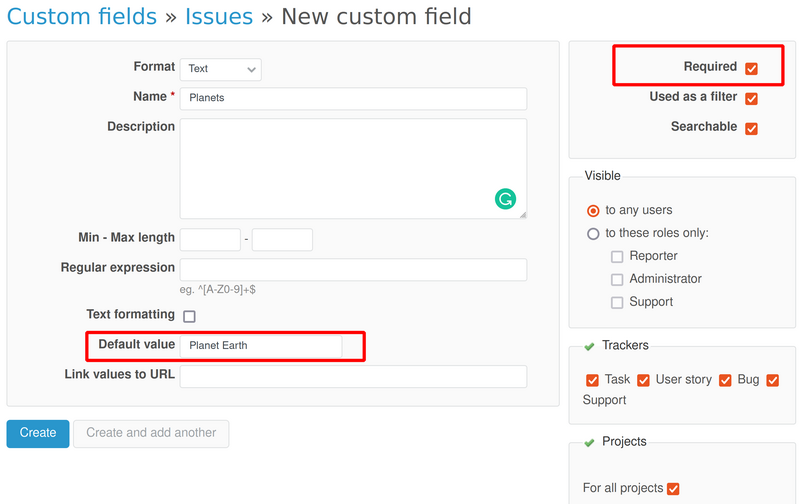Click Create and add another button
Screen dimensions: 800x504
[x=151, y=433]
